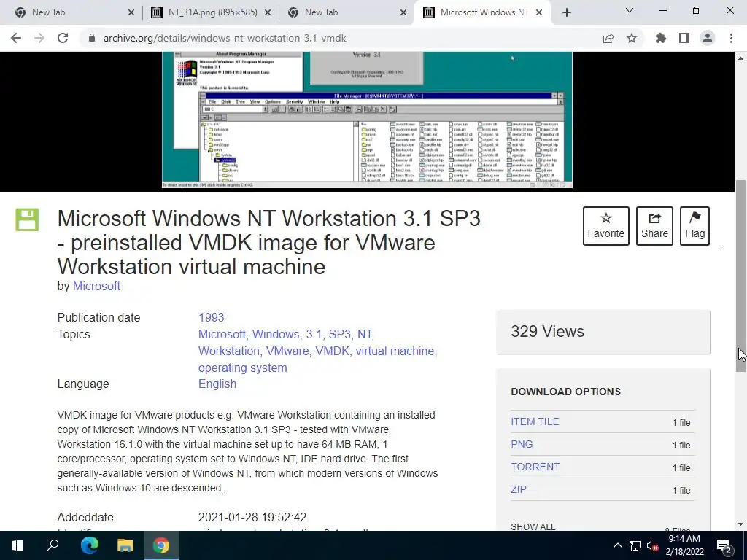Open the Windows Start menu
Screen dimensions: 747x560
[x=18, y=545]
